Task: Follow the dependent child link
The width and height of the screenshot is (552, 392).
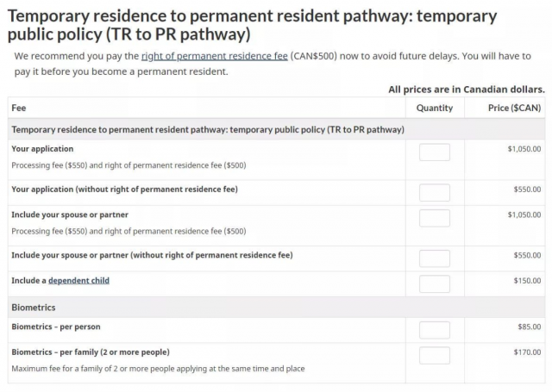Action: [x=78, y=281]
